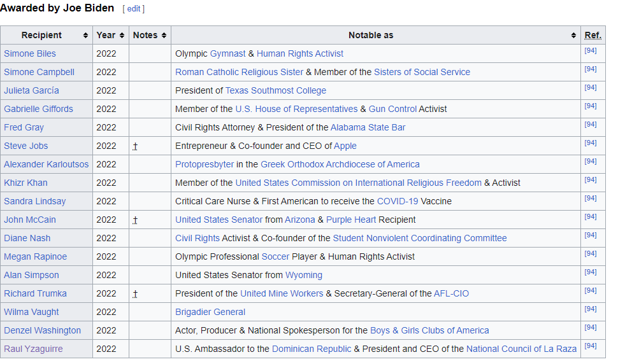Open Raul Yzaguirre article link
This screenshot has height=364, width=618.
34,349
